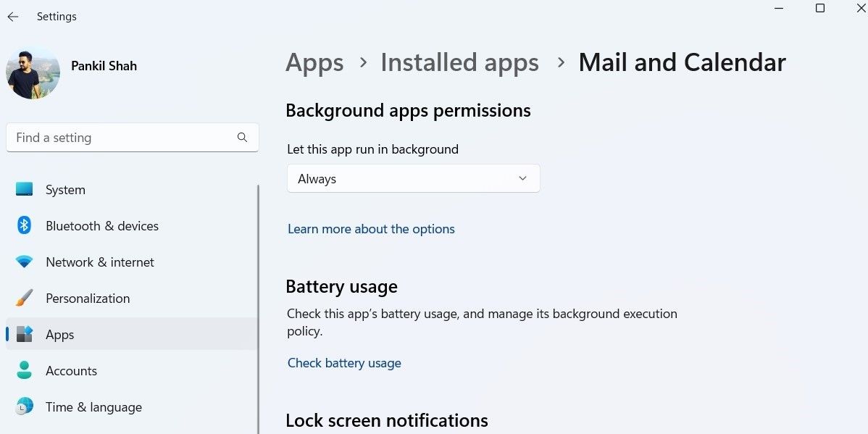868x434 pixels.
Task: Click the Settings window title text
Action: (57, 17)
